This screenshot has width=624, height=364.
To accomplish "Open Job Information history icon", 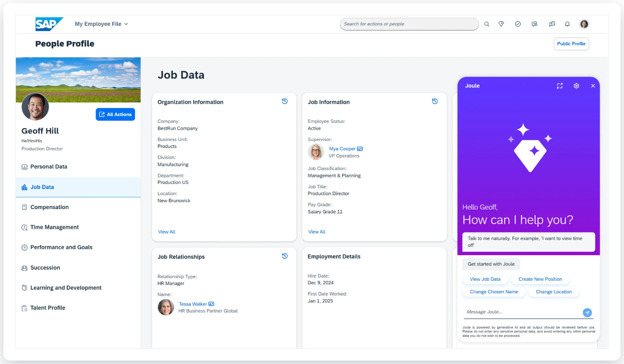I will [435, 101].
